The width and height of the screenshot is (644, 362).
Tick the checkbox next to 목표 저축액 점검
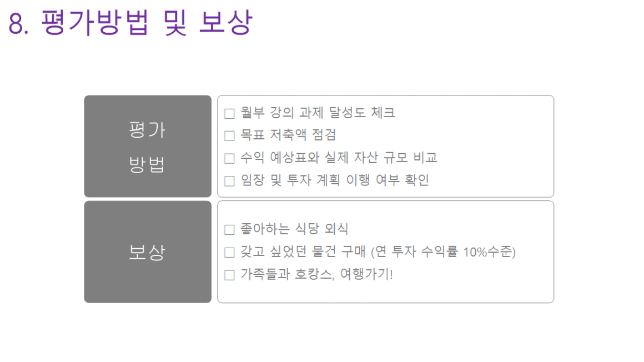[230, 135]
